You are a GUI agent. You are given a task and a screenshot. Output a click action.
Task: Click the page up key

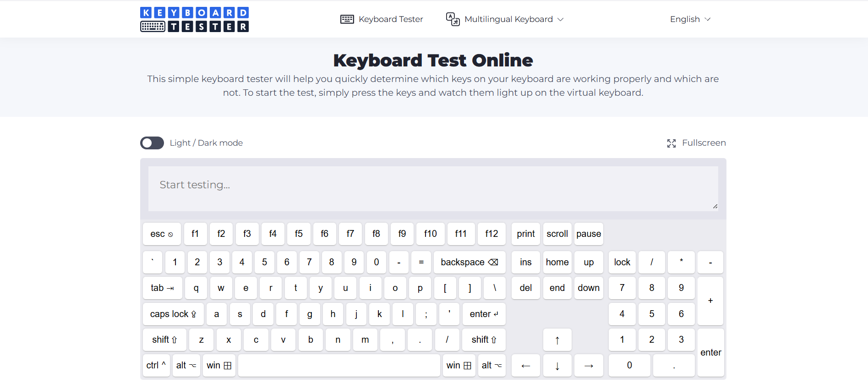pyautogui.click(x=589, y=262)
